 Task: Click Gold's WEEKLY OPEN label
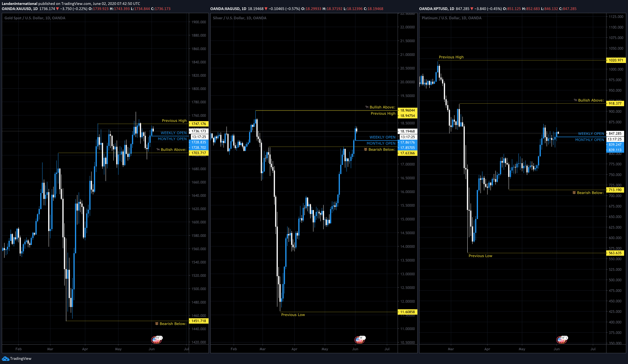click(x=174, y=133)
